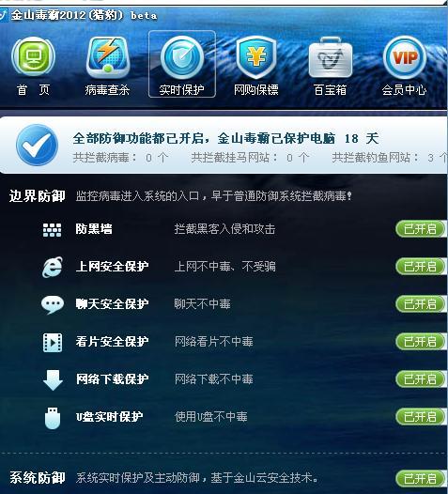
Task: Turn off 系统防御 via 已开启 switch
Action: click(421, 479)
